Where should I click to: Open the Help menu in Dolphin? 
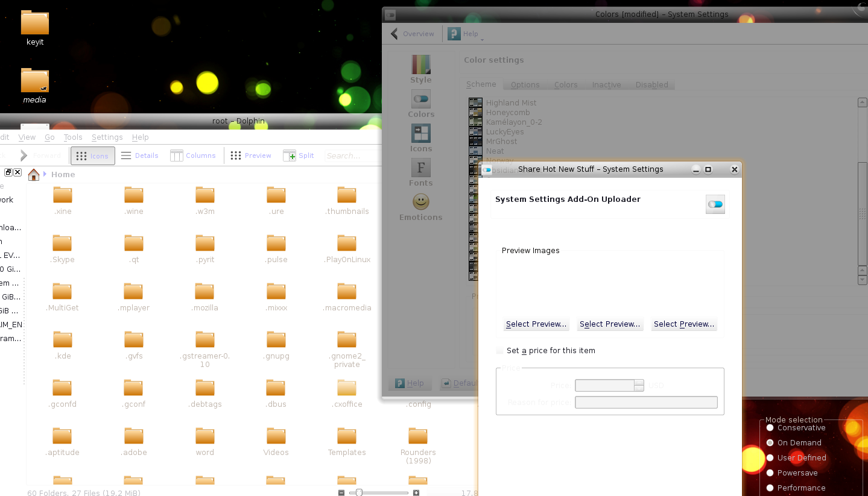(x=141, y=137)
